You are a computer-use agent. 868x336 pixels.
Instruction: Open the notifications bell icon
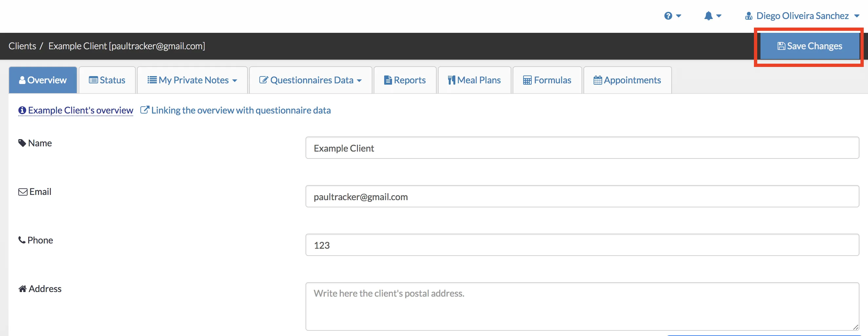coord(708,16)
